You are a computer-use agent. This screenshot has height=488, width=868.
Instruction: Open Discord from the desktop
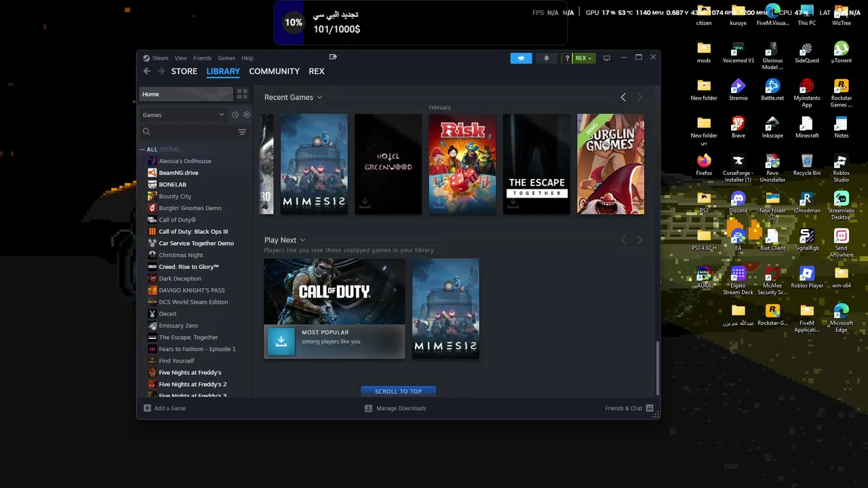coord(738,202)
